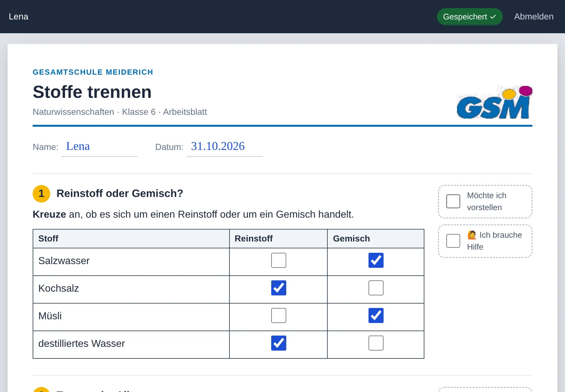Uncheck Gemisch for Müsli
565x392 pixels.
[376, 315]
